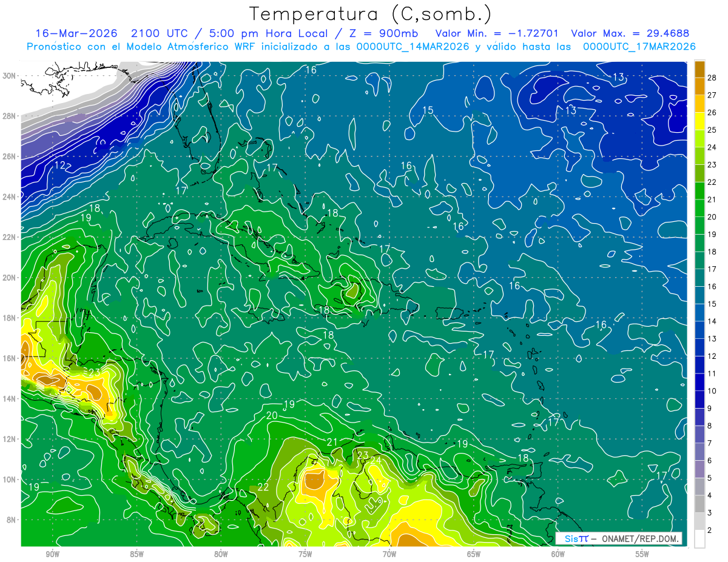The width and height of the screenshot is (728, 562).
Task: Click the "Temperatura (C,somb.)" title
Action: (x=371, y=14)
